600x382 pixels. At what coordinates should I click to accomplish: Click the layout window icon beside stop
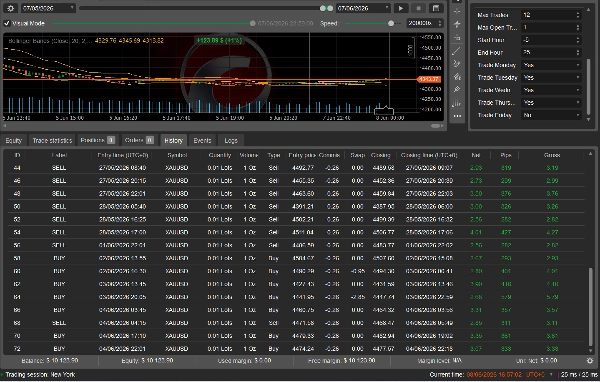pyautogui.click(x=436, y=8)
